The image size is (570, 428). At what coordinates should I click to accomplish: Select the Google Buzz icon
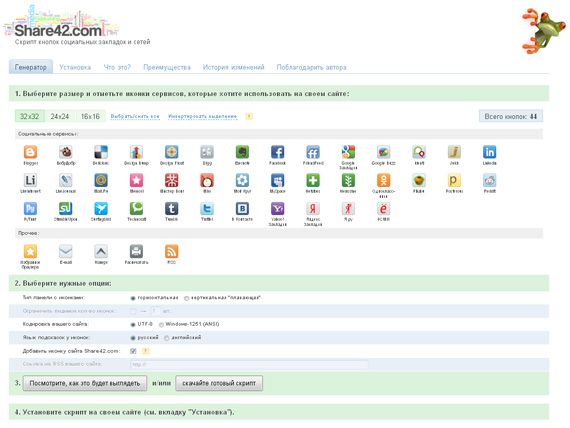point(384,152)
